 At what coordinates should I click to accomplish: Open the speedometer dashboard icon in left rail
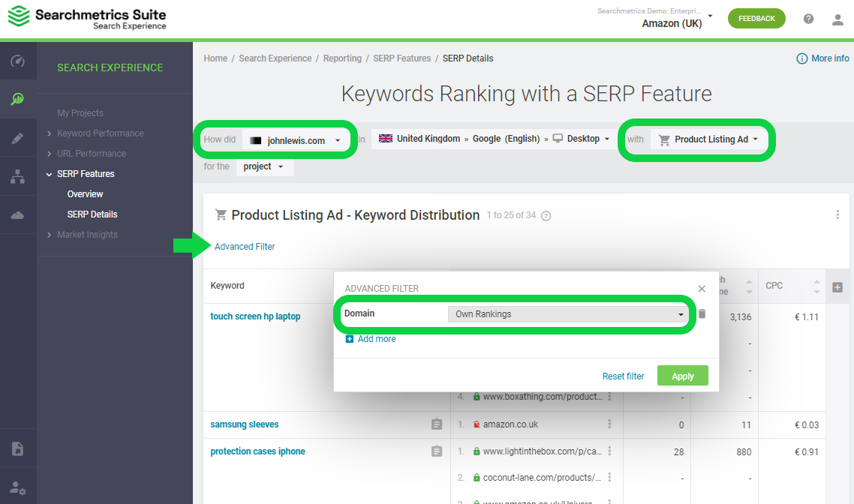tap(18, 61)
